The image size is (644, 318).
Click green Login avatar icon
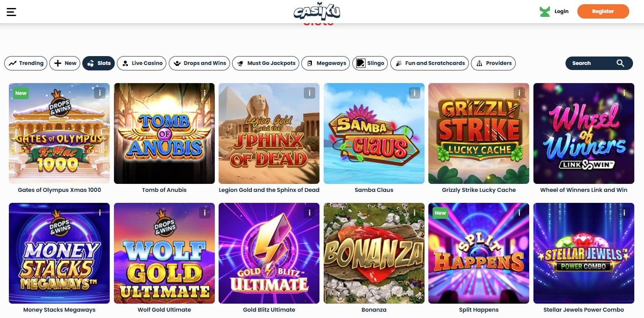545,12
